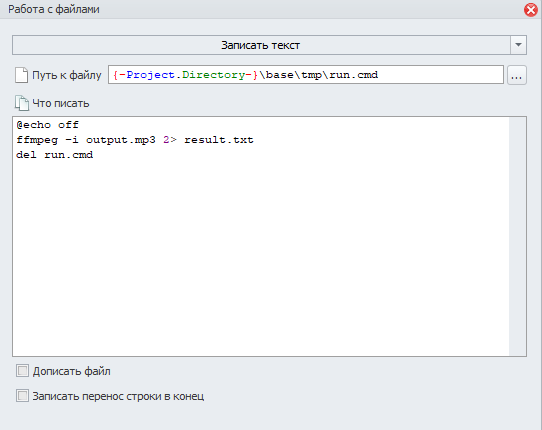The width and height of the screenshot is (542, 430).
Task: Click the Дописать файл label text
Action: point(72,371)
